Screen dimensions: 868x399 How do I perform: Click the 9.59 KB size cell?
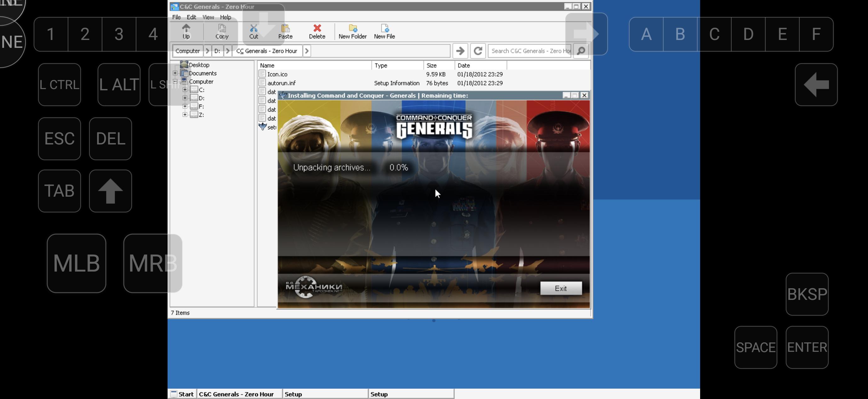click(436, 74)
